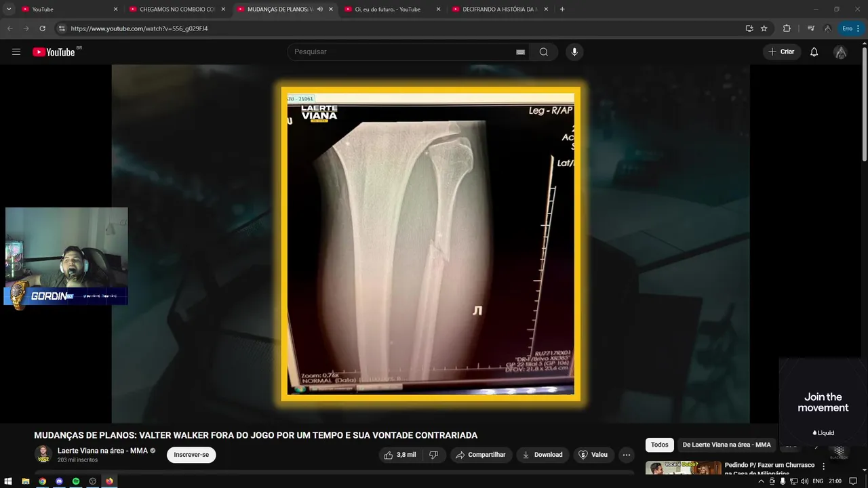Open more actions for the video
The image size is (868, 488).
[x=627, y=455]
